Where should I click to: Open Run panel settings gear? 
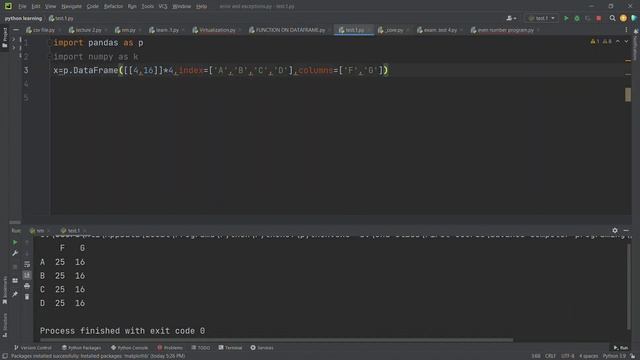point(615,231)
